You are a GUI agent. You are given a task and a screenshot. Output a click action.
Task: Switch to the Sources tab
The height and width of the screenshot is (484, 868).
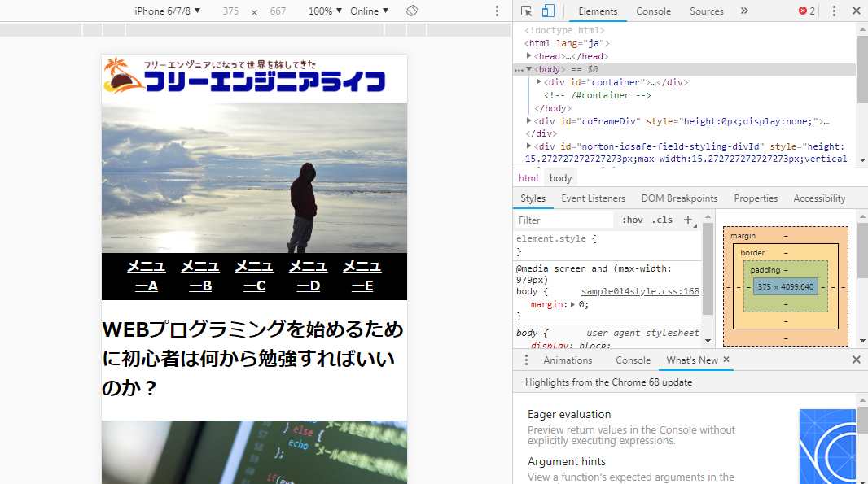706,11
